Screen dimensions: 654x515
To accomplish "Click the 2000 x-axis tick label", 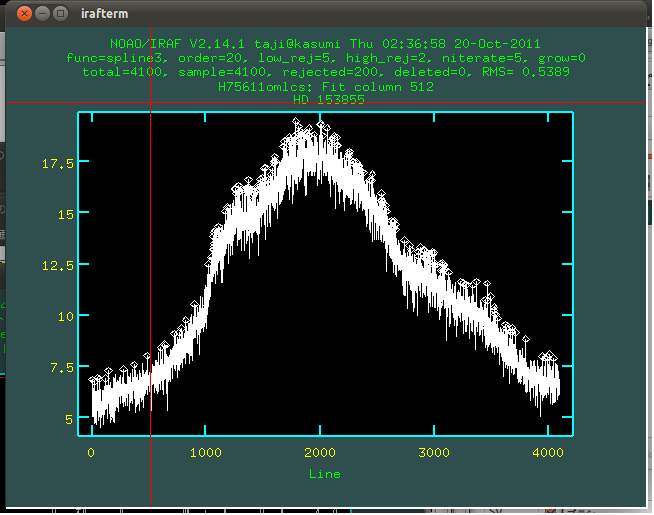I will (x=320, y=453).
